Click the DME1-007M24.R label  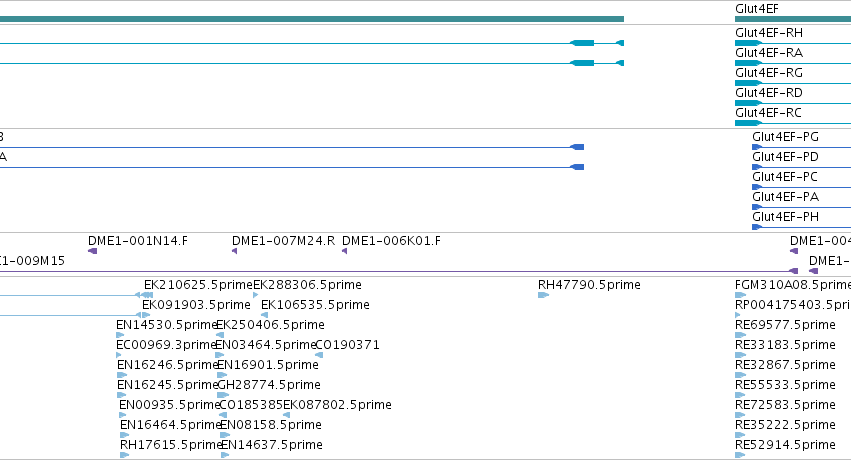283,241
